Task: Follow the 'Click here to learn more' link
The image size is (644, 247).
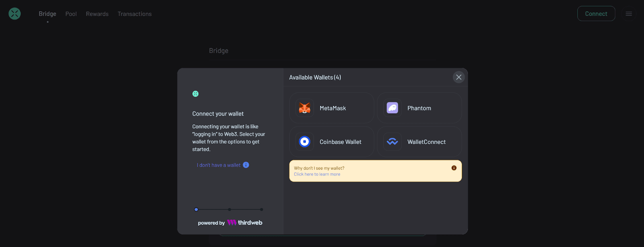Action: [x=317, y=174]
